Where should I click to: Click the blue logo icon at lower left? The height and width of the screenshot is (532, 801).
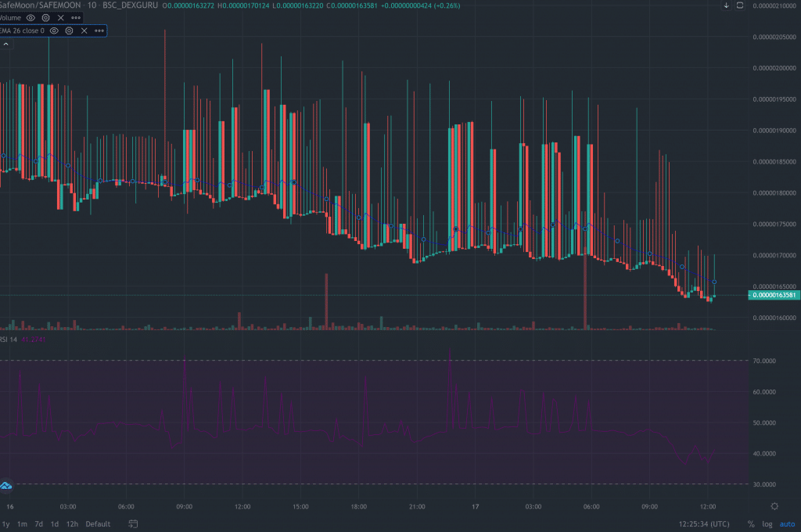click(x=5, y=486)
